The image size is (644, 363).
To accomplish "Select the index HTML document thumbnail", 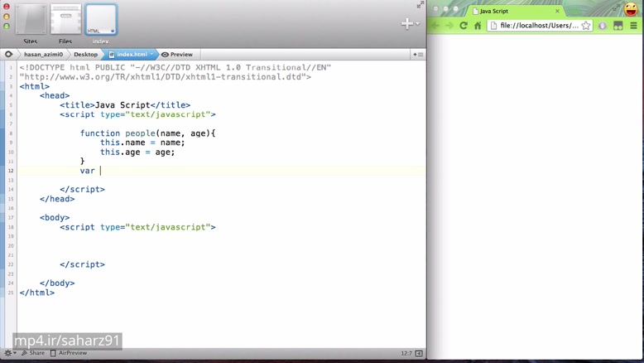I will pos(101,21).
